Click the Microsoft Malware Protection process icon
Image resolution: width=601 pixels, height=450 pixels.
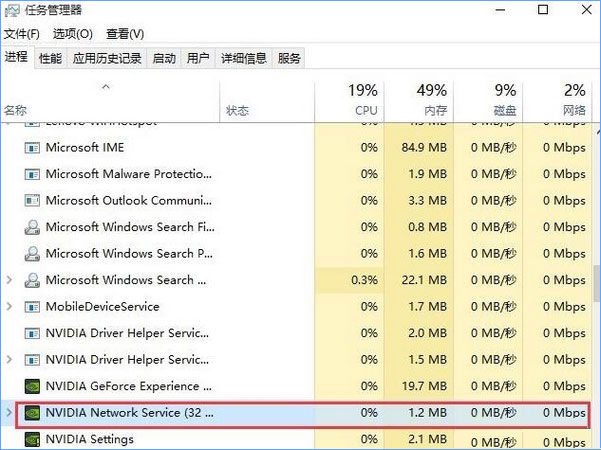click(x=31, y=174)
